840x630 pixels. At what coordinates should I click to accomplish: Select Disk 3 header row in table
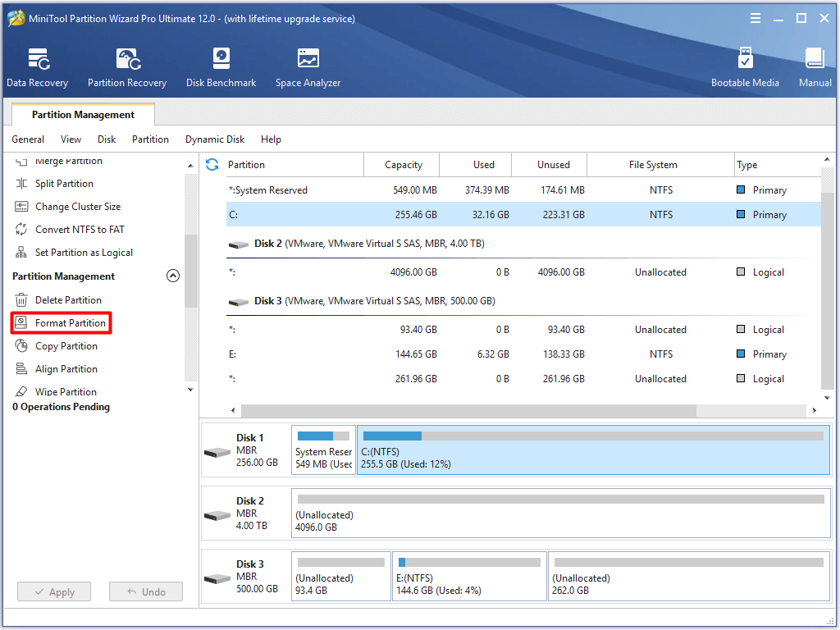coord(523,301)
